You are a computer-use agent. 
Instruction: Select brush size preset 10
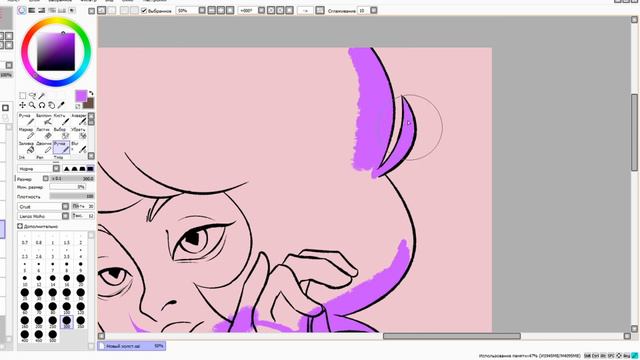pos(25,280)
